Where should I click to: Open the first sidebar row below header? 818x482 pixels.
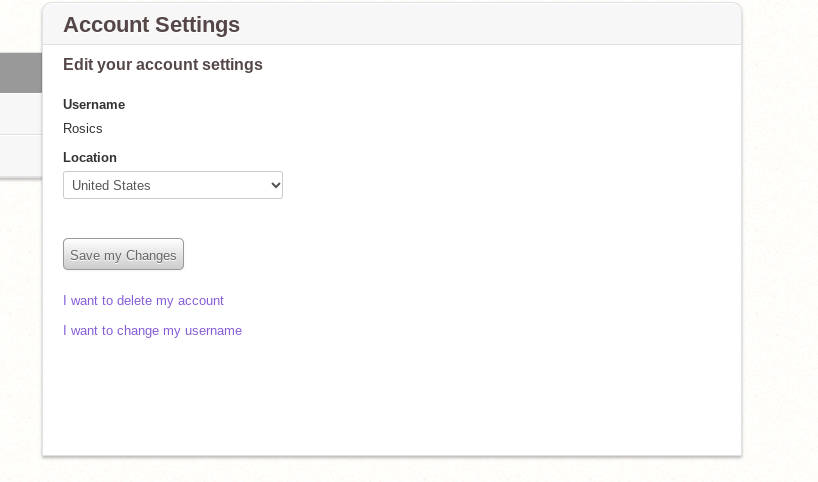point(20,113)
